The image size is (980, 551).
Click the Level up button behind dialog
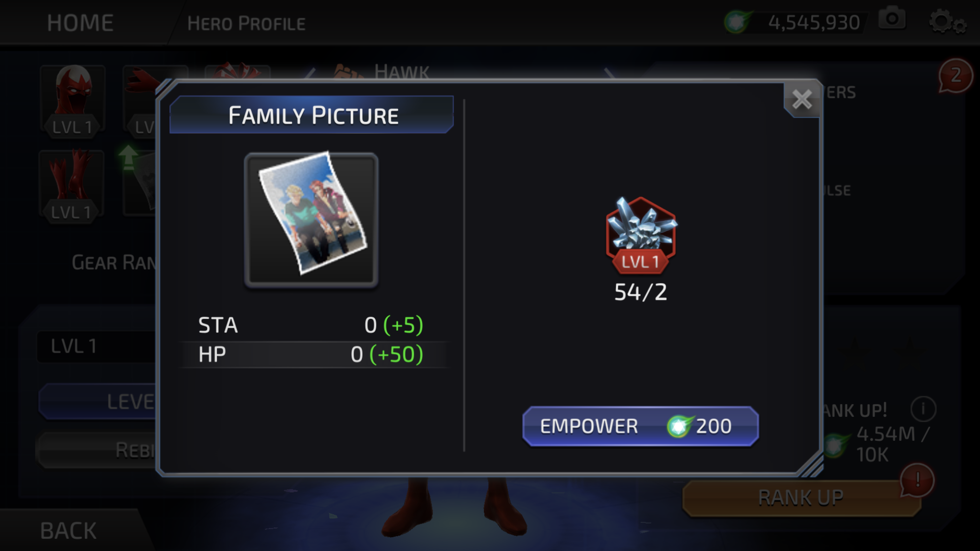tap(98, 402)
